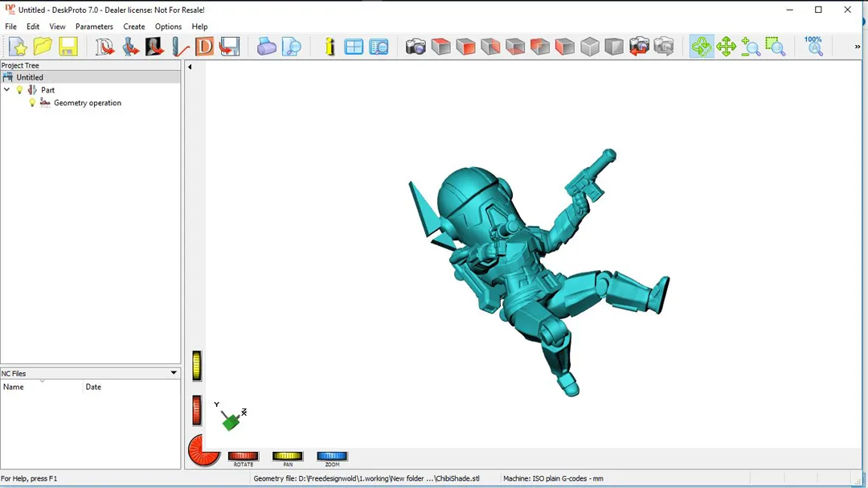Image resolution: width=868 pixels, height=488 pixels.
Task: Click the Zoom 100% toolbar icon
Action: (813, 46)
